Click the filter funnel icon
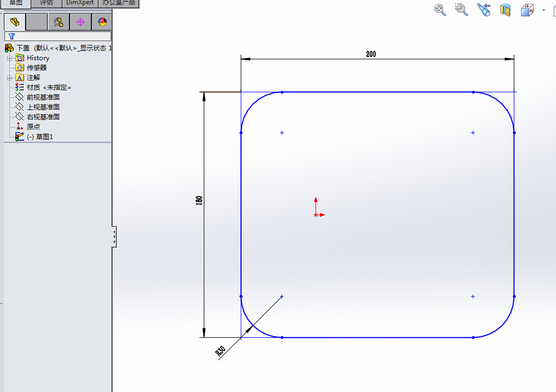 point(12,36)
